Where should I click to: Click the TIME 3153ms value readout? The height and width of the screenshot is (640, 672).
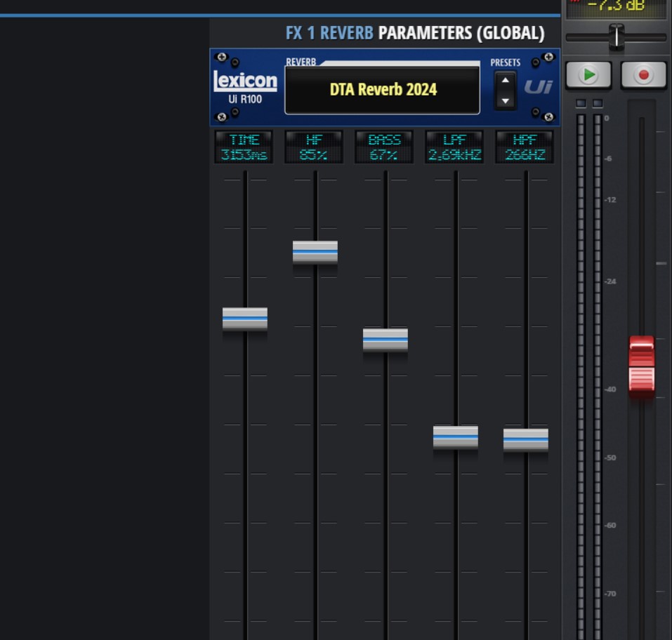244,147
